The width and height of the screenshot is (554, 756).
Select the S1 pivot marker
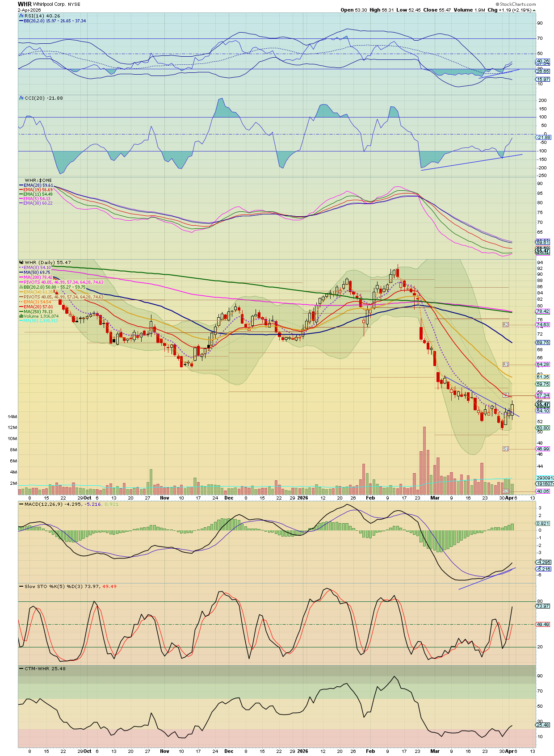[505, 449]
